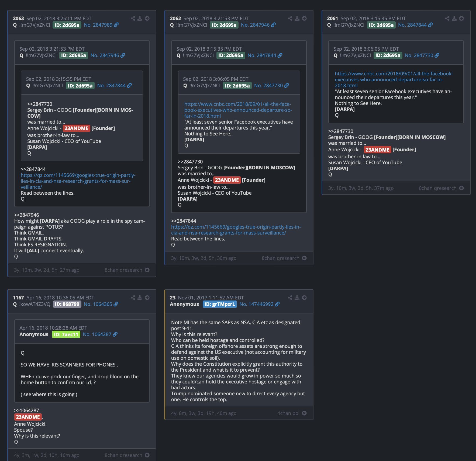Click post number 1167
476x461 pixels.
[18, 298]
